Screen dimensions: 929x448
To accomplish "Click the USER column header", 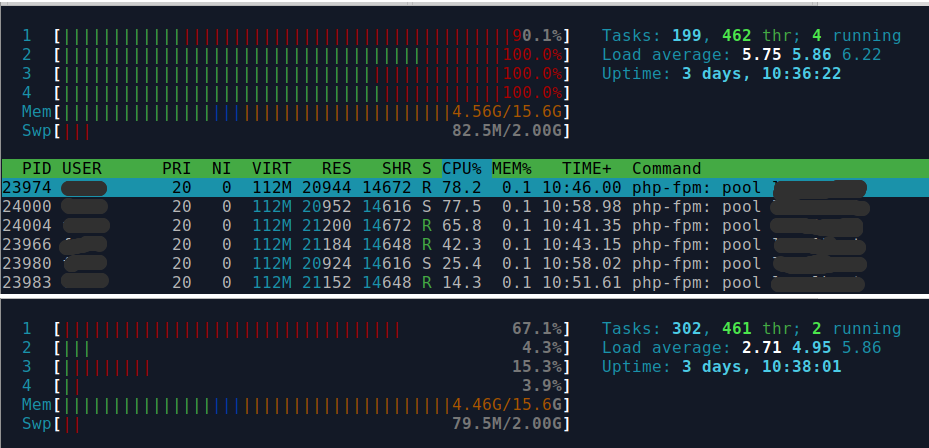I will (x=81, y=168).
